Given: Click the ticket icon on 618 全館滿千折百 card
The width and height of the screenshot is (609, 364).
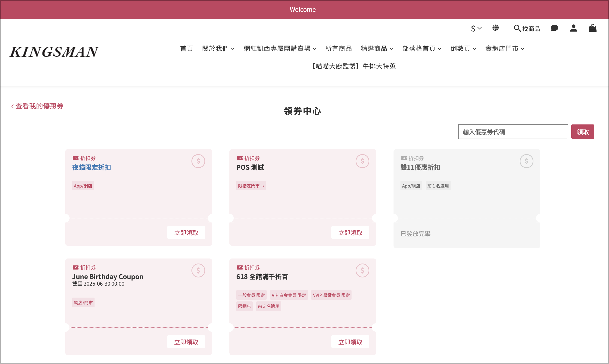Looking at the screenshot, I should [x=239, y=267].
